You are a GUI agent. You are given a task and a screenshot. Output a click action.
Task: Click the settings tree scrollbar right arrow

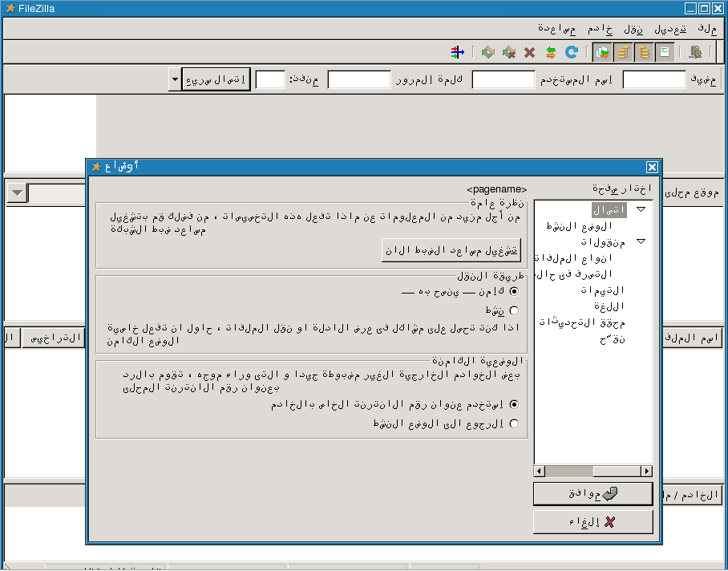coord(647,472)
